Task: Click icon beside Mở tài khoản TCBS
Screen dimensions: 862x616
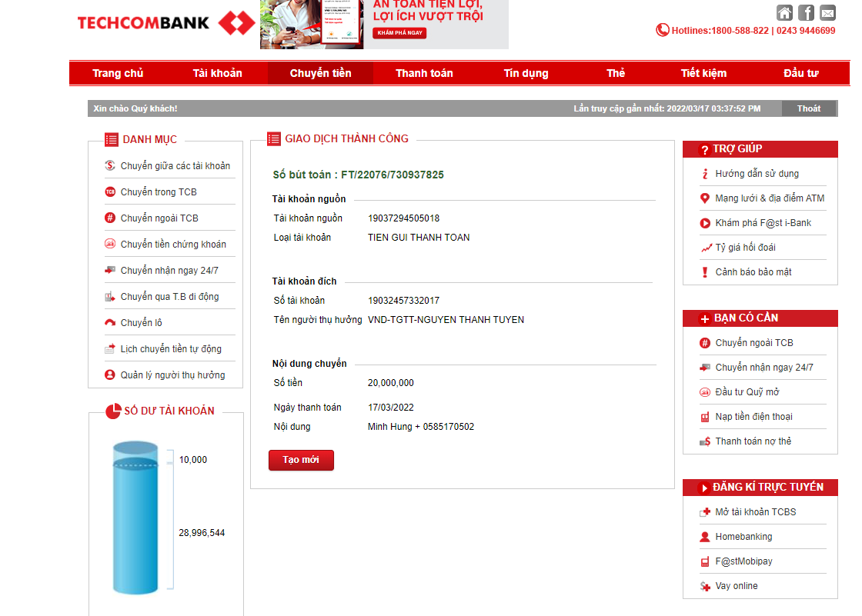Action: tap(705, 512)
